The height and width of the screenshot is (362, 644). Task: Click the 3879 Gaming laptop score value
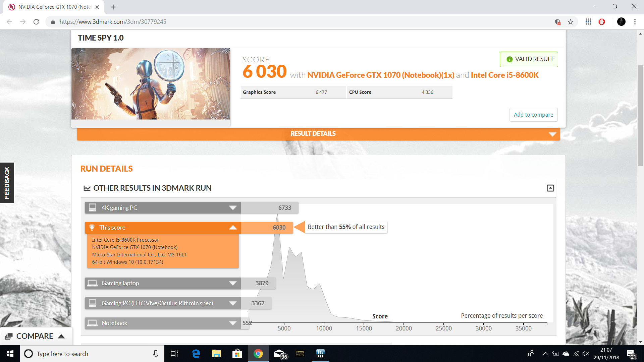pos(262,283)
